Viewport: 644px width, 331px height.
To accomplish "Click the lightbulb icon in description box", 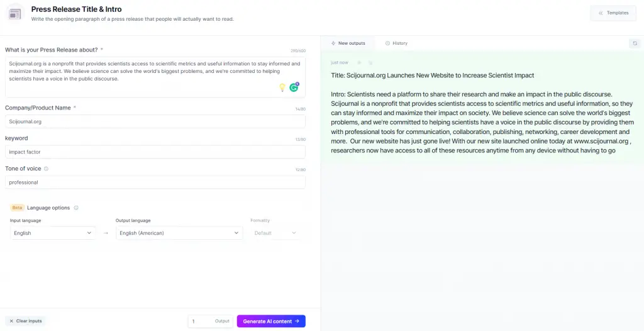I will [282, 87].
